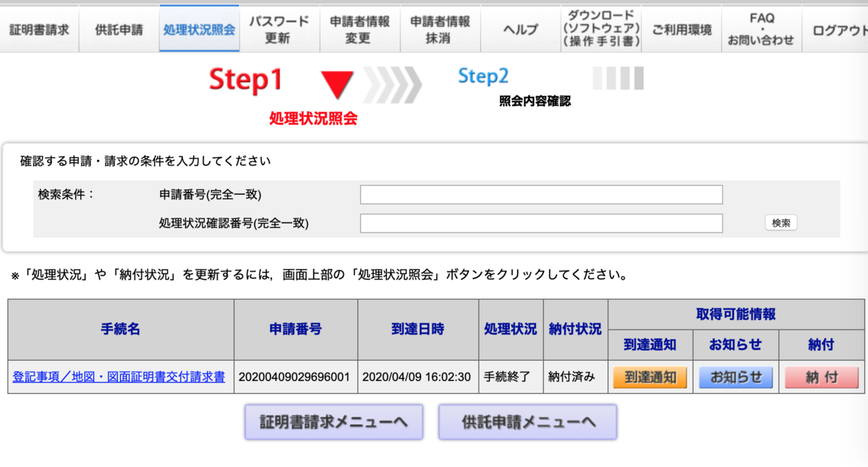Open 申請者情報抹消 page
The width and height of the screenshot is (868, 467).
(441, 28)
